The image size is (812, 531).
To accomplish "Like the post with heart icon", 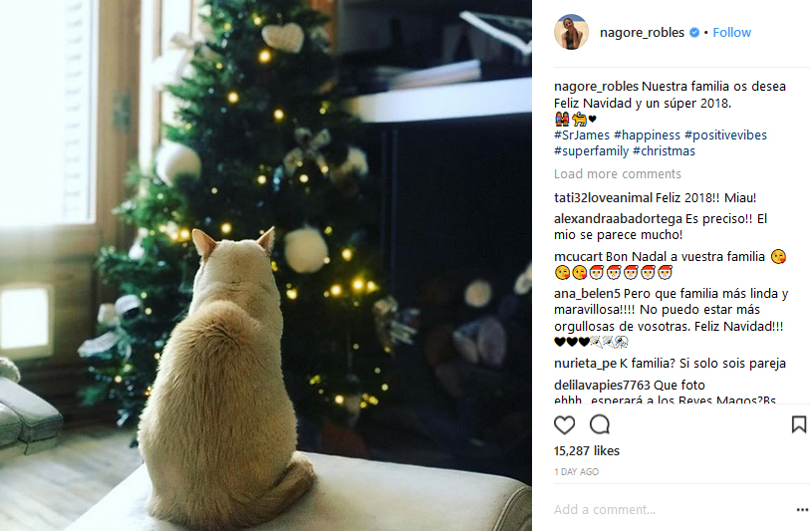I will 564,424.
